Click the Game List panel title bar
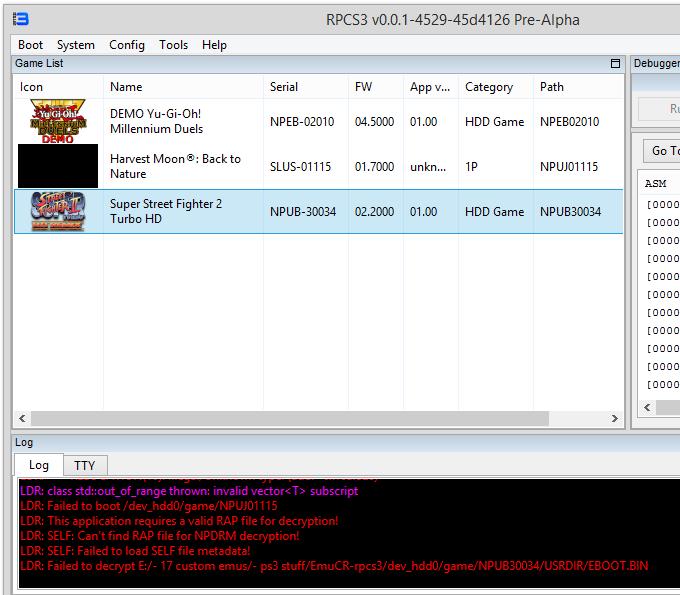The width and height of the screenshot is (680, 595). pos(318,63)
